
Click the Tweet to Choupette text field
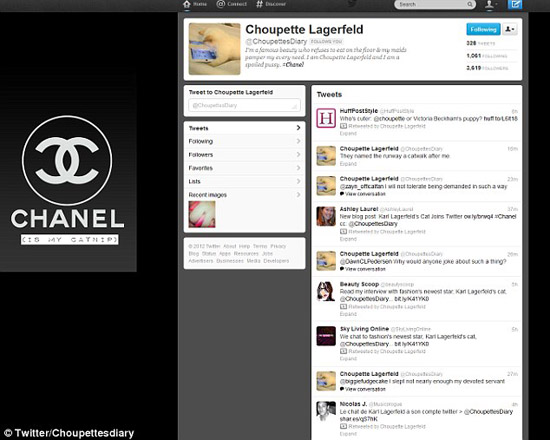[x=244, y=105]
